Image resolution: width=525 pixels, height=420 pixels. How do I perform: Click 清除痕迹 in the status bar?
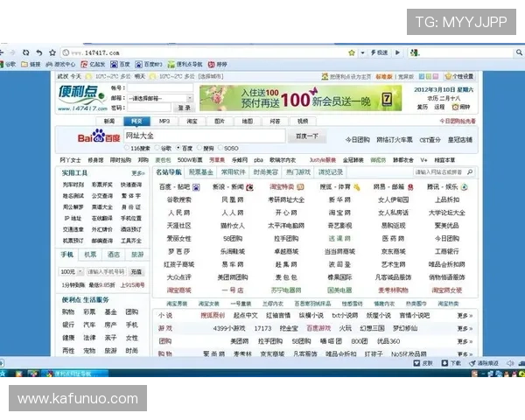tap(484, 363)
